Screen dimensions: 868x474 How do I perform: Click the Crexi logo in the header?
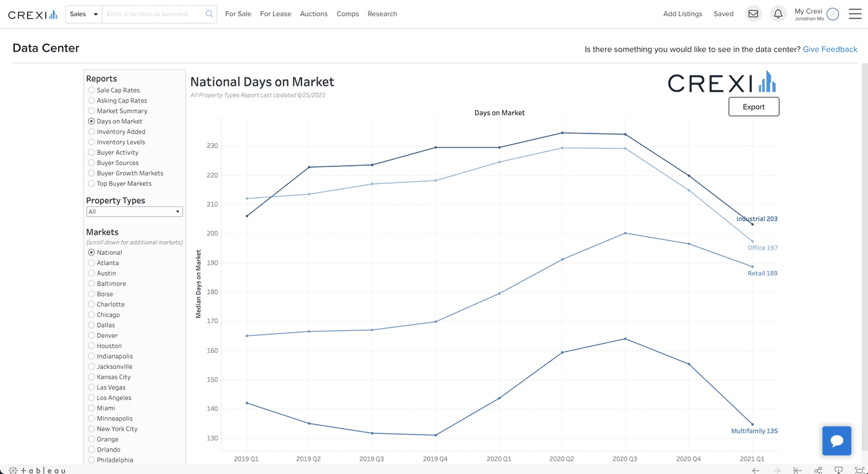point(32,14)
